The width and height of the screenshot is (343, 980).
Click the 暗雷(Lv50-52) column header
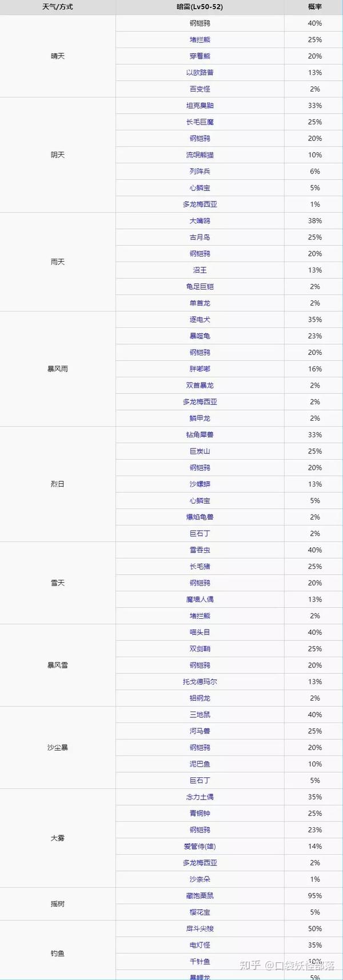(x=200, y=7)
